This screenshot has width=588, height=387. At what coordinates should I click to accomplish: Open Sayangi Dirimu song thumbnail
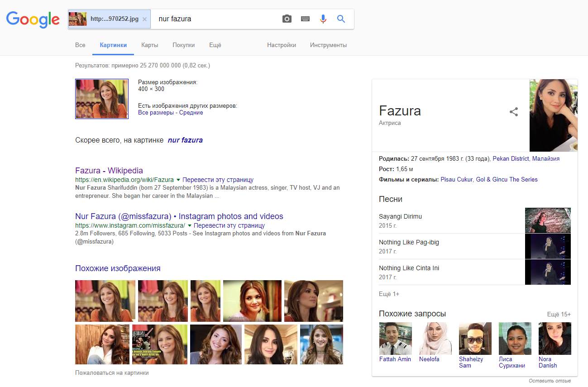(x=548, y=220)
